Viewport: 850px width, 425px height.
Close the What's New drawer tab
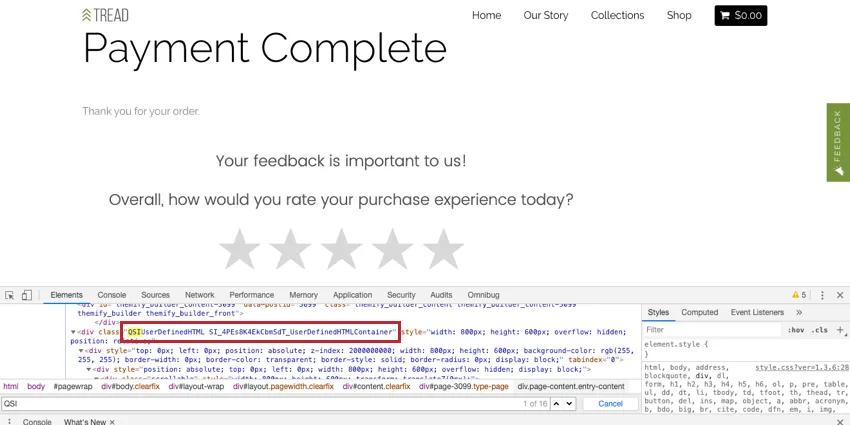pos(112,422)
